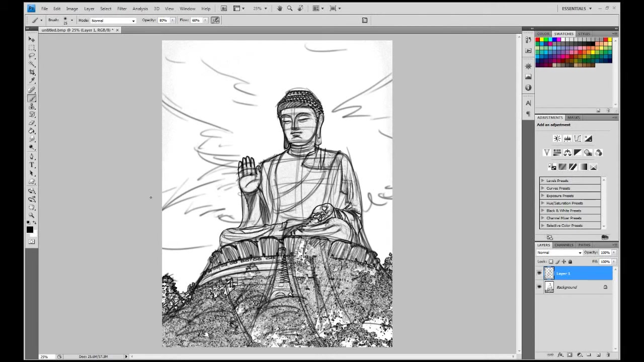Open the layer Opacity slider arrow

pos(613,252)
